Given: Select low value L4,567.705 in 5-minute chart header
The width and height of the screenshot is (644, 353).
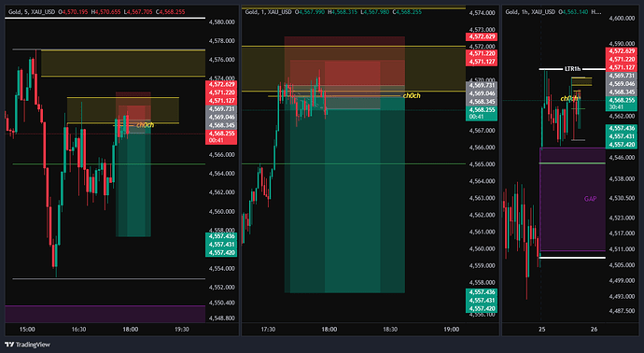Looking at the screenshot, I should [138, 12].
